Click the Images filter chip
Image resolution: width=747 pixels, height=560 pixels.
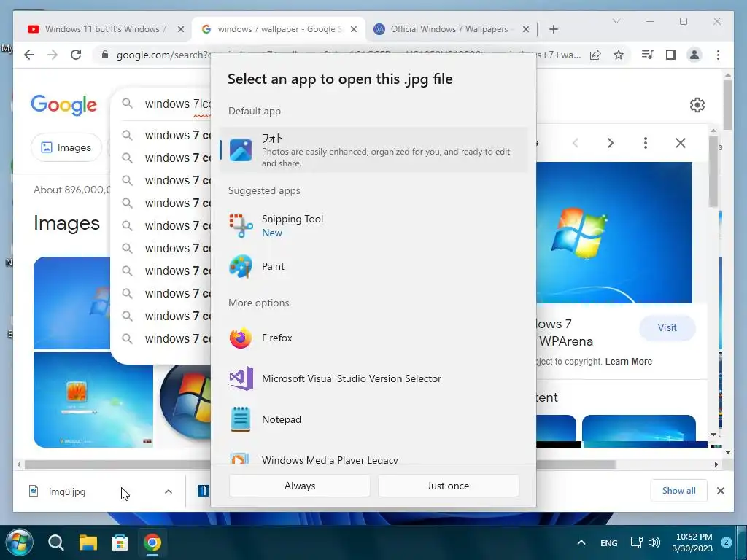(66, 147)
